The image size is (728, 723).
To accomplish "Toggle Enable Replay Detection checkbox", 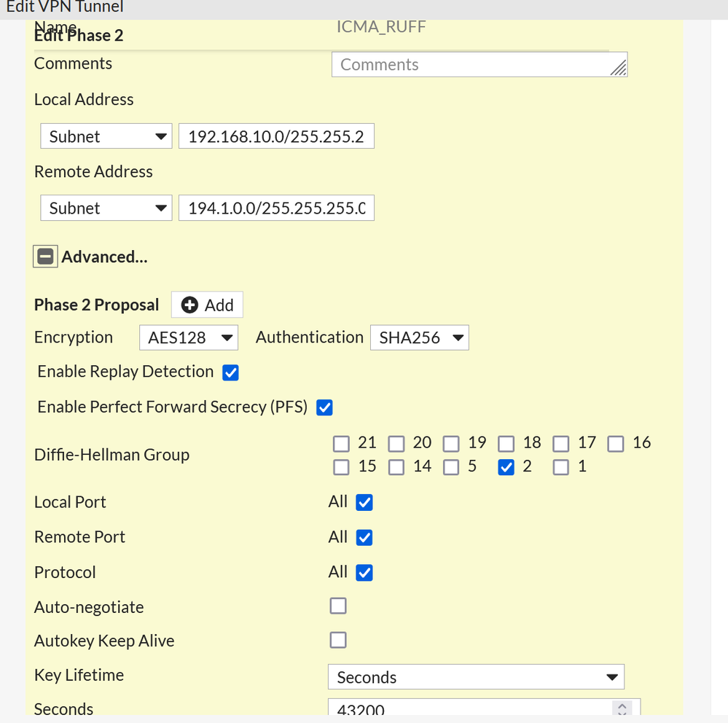I will 231,372.
